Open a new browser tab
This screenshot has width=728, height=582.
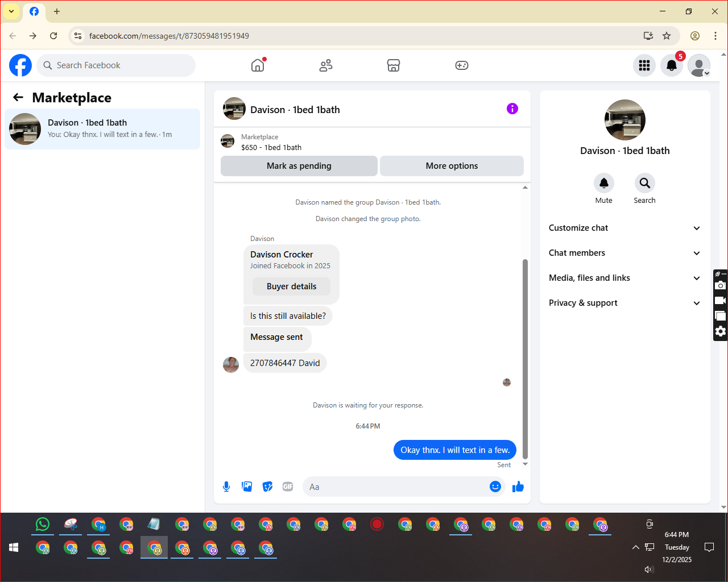(57, 11)
